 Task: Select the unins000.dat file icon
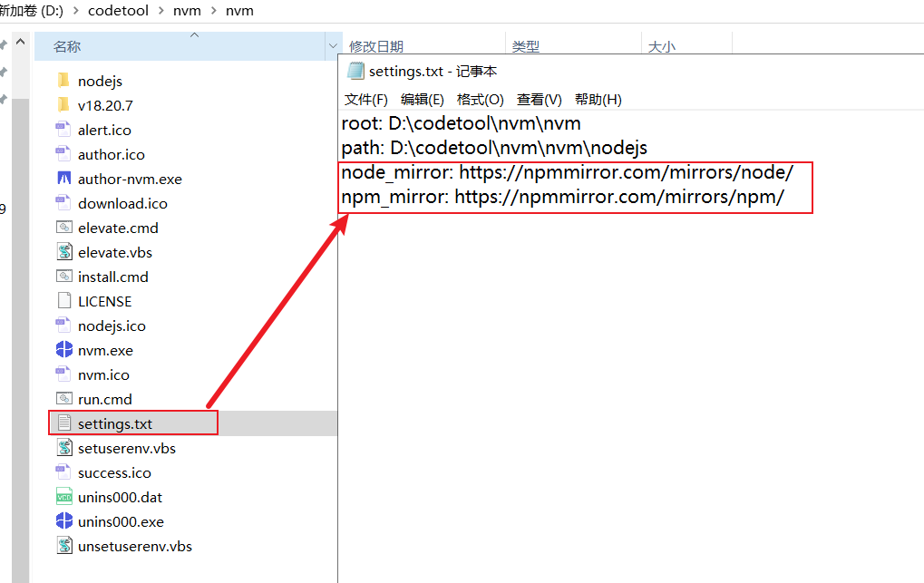[x=63, y=496]
